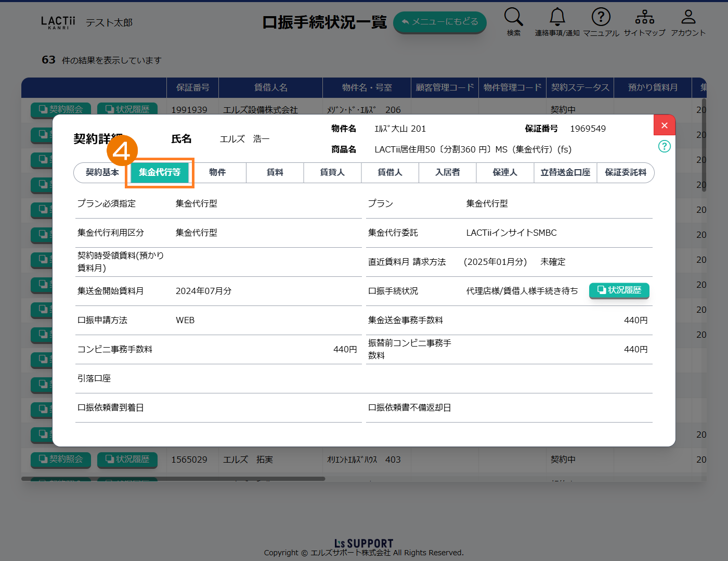Select the 集金代行等 tab
Image resolution: width=728 pixels, height=561 pixels.
point(160,173)
